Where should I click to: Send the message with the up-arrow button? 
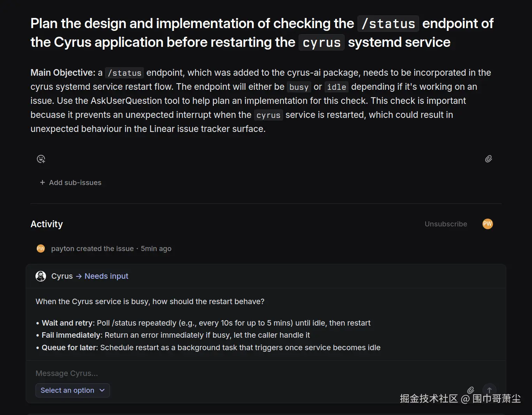[489, 390]
